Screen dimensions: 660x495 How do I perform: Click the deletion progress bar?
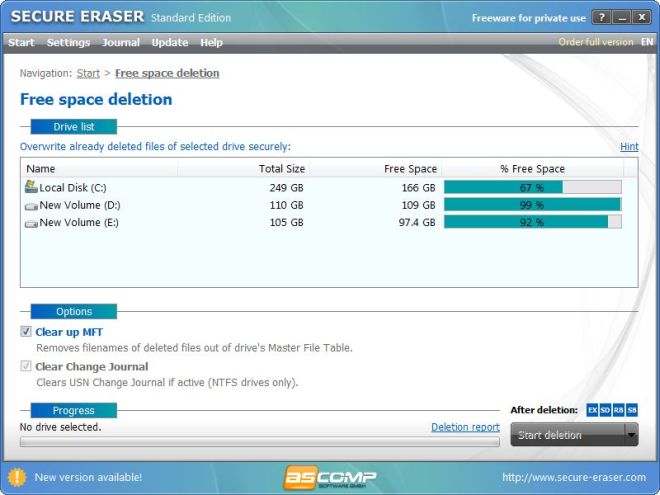click(260, 442)
